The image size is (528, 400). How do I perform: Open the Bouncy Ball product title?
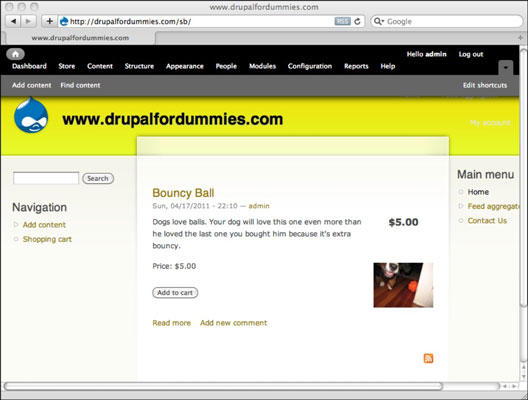[183, 193]
